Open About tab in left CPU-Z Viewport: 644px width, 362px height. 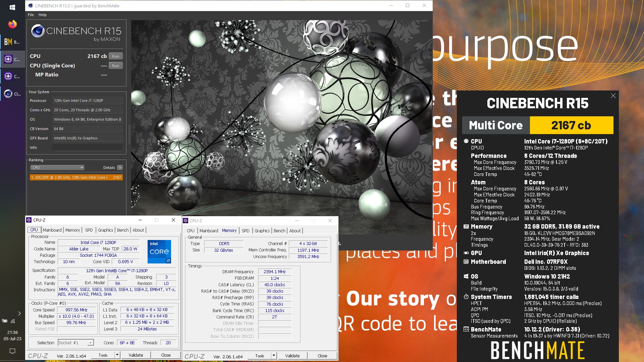point(138,230)
